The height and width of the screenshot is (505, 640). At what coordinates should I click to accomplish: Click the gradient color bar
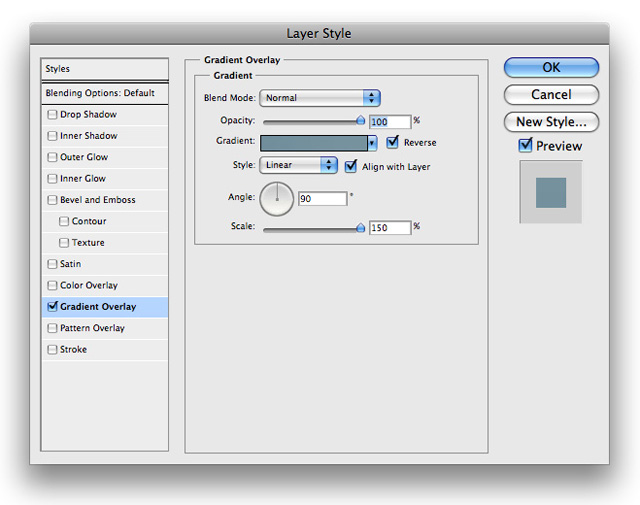click(x=313, y=143)
